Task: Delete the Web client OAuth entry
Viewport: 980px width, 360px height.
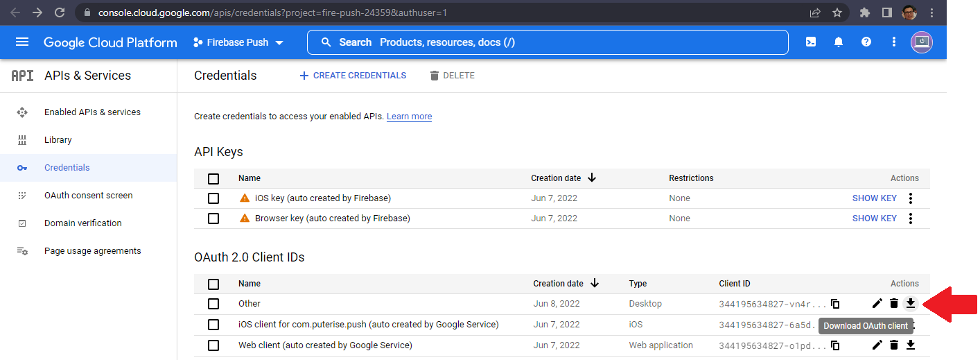Action: click(x=894, y=345)
